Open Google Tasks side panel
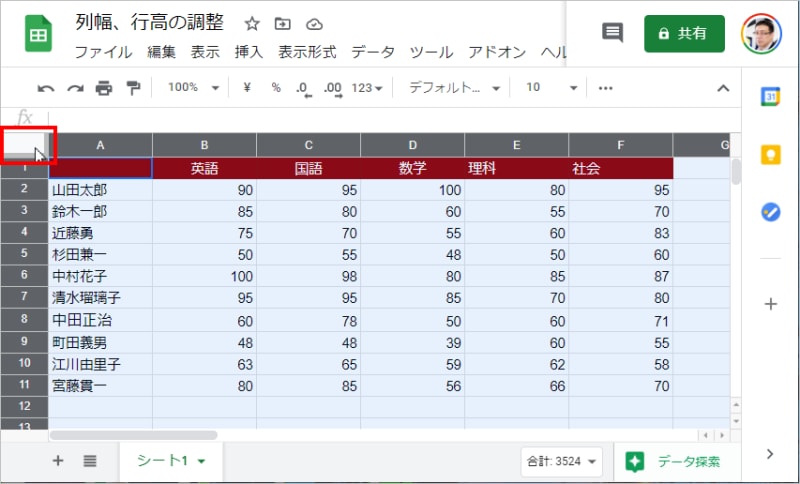800x484 pixels. tap(771, 212)
